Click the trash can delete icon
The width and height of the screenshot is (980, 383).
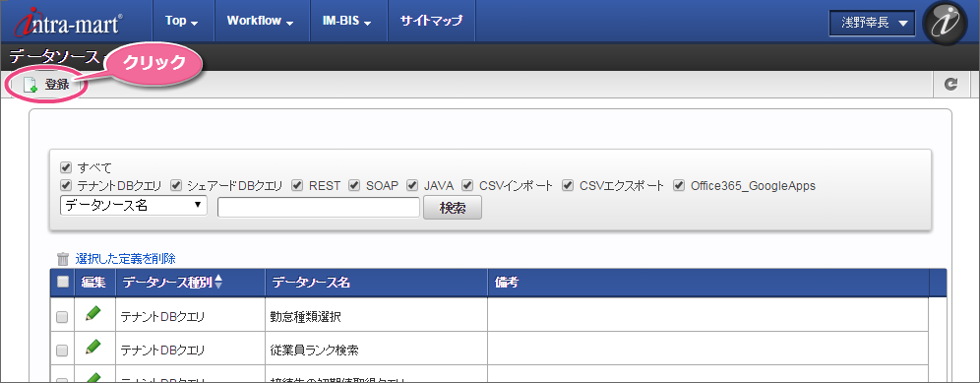click(63, 259)
